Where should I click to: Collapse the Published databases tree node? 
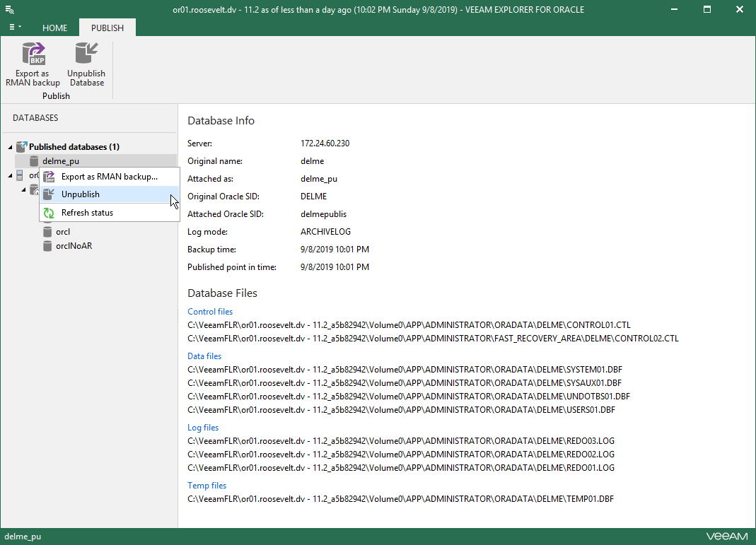click(10, 147)
